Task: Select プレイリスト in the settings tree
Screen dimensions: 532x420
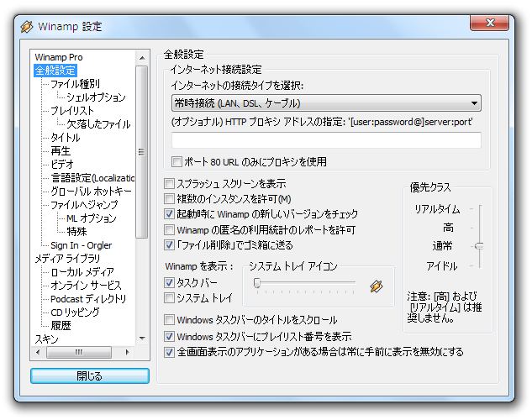Action: pyautogui.click(x=72, y=111)
